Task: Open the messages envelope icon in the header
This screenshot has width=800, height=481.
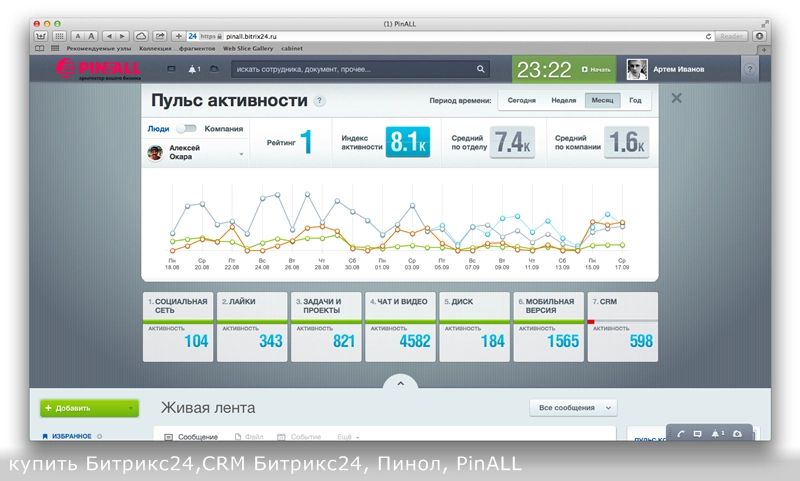Action: tap(170, 69)
